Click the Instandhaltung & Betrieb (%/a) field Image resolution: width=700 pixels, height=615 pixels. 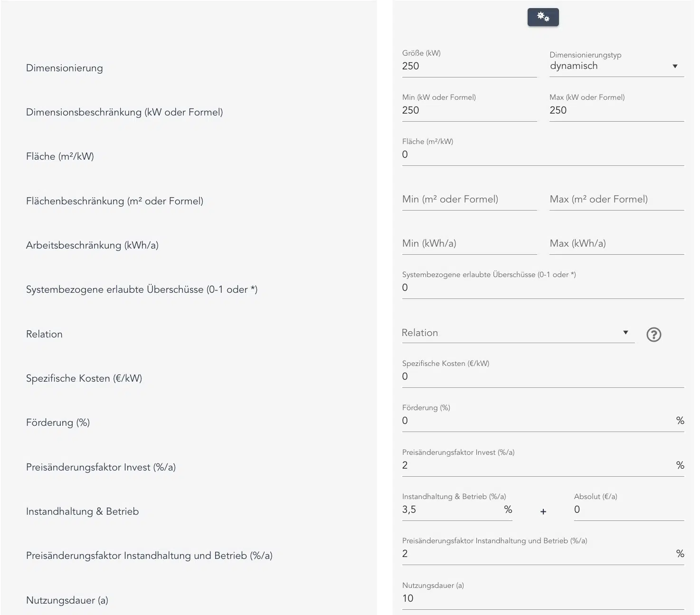point(451,509)
